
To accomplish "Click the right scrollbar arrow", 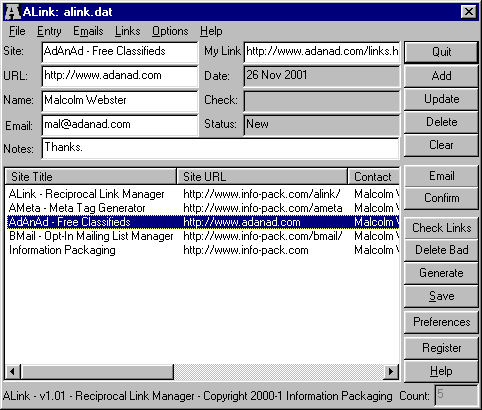I will [x=391, y=371].
